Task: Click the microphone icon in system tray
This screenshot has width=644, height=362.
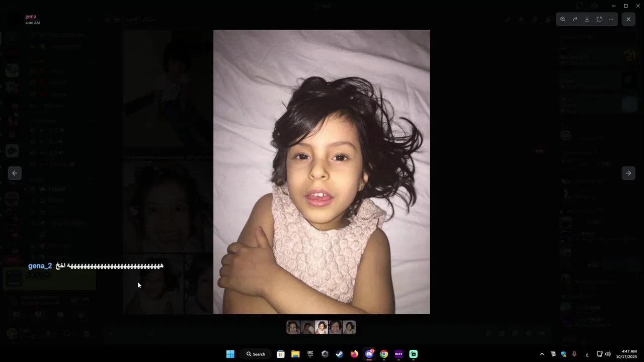Action: 574,354
